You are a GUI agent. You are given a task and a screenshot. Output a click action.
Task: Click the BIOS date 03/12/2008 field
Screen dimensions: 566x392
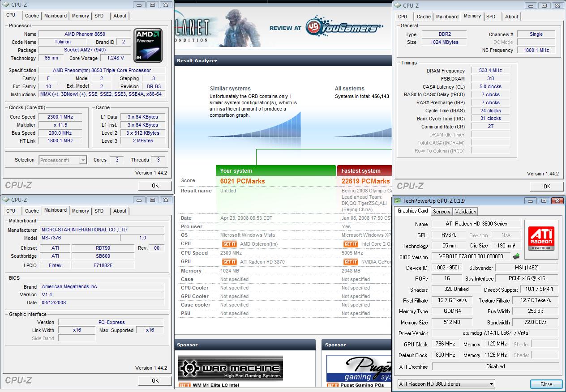(x=102, y=303)
